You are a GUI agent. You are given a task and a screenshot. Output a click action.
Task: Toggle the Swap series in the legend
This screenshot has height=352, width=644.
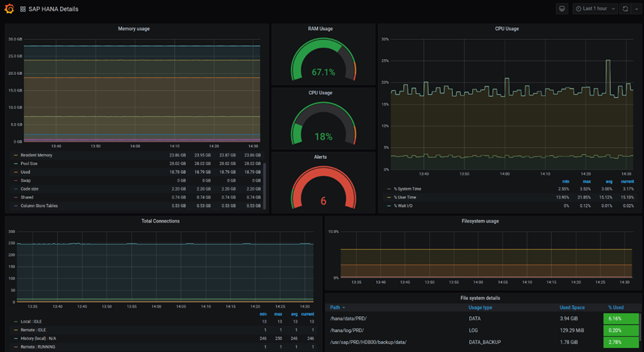[26, 181]
